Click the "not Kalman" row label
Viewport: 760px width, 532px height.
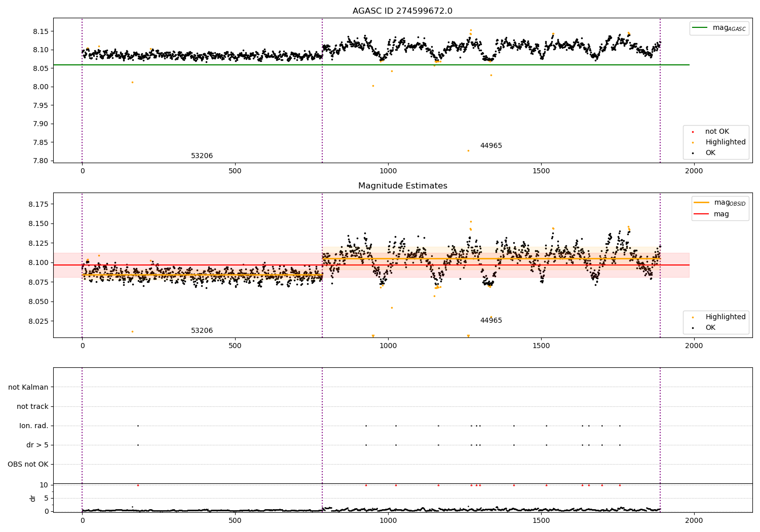[x=28, y=387]
